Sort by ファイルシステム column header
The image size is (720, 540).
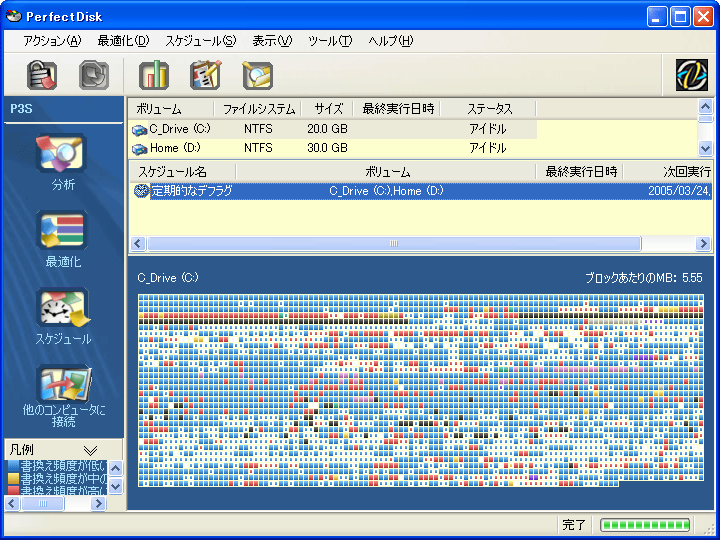[258, 109]
